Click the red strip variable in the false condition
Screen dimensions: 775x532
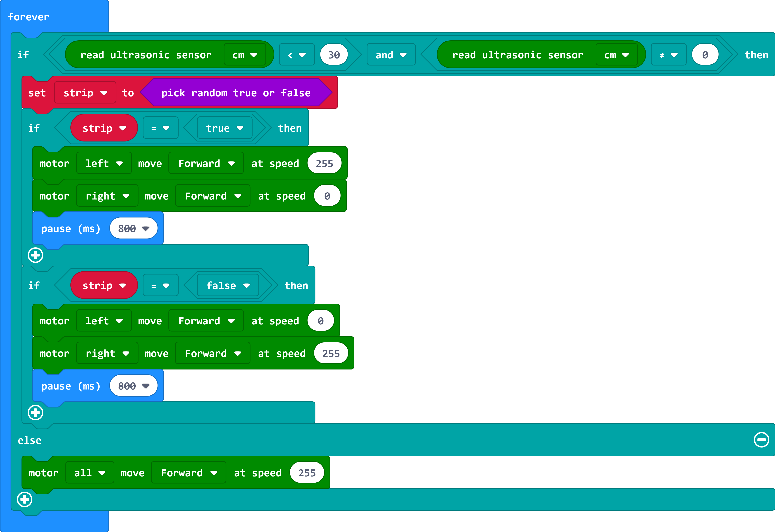pyautogui.click(x=104, y=285)
